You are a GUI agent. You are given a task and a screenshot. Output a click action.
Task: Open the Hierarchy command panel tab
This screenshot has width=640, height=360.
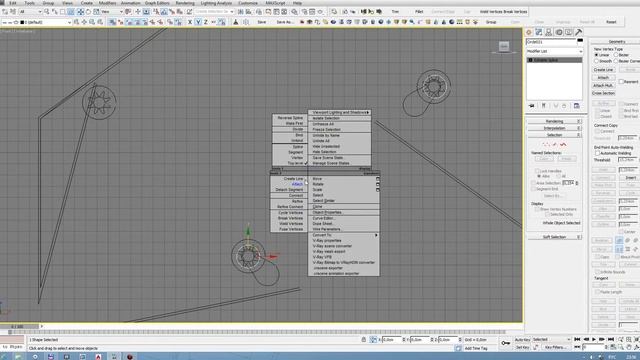[x=549, y=32]
